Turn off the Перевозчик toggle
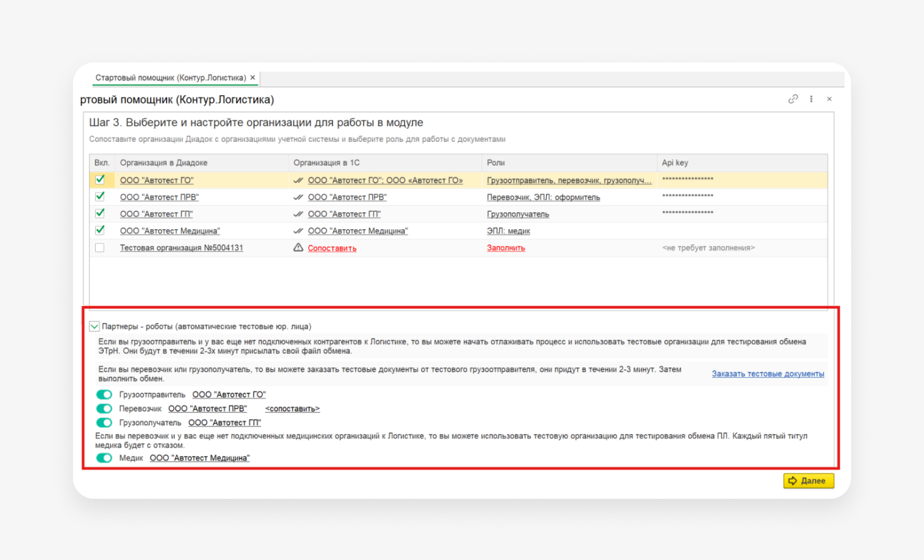Screen dimensions: 924x560 tap(104, 409)
